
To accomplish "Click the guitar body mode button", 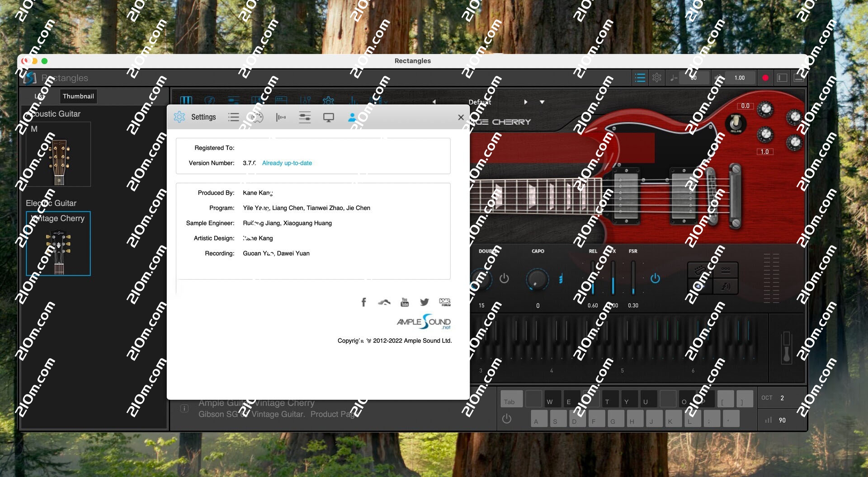I will 699,270.
